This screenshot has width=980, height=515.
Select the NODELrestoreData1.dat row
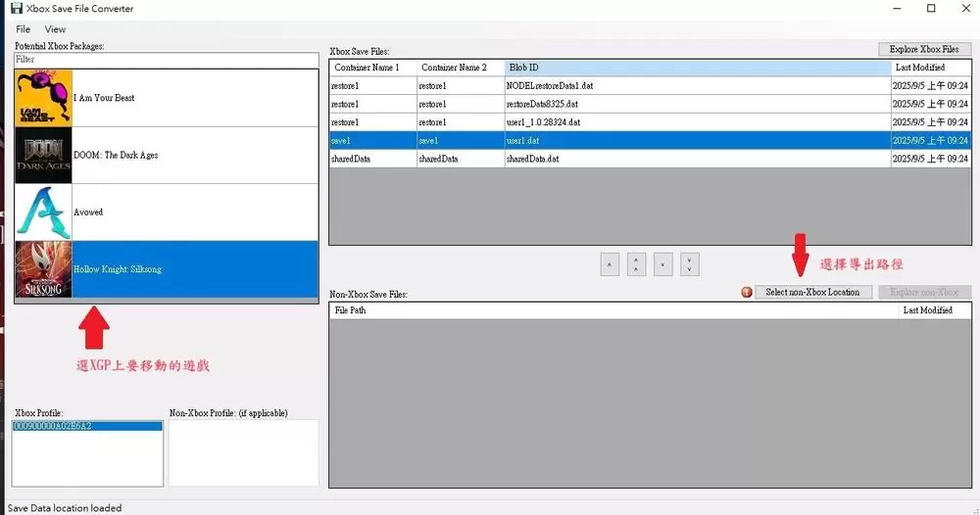point(610,86)
